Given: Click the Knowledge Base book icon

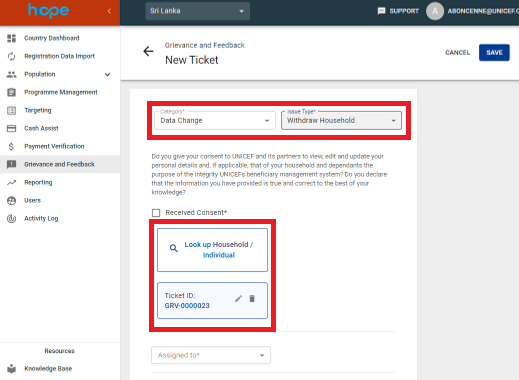Looking at the screenshot, I should click(x=11, y=369).
